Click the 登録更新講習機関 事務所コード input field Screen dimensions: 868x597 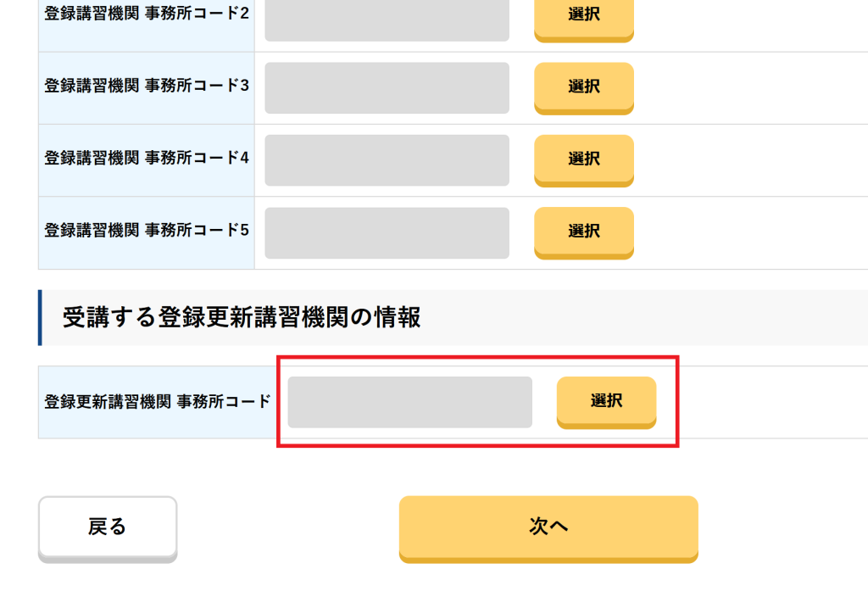pyautogui.click(x=410, y=402)
